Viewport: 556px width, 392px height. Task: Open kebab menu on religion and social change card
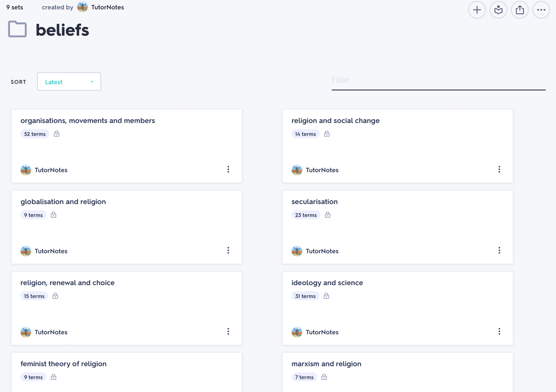pyautogui.click(x=499, y=169)
